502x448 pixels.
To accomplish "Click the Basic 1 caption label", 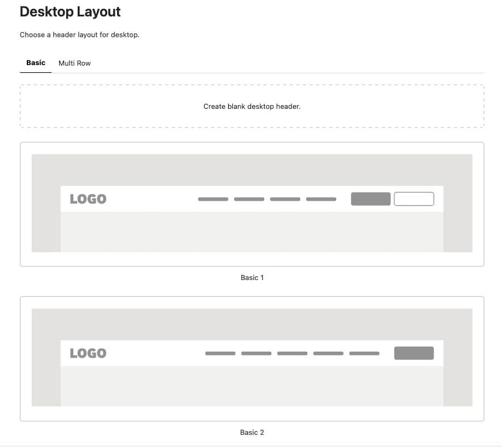I will click(x=252, y=277).
